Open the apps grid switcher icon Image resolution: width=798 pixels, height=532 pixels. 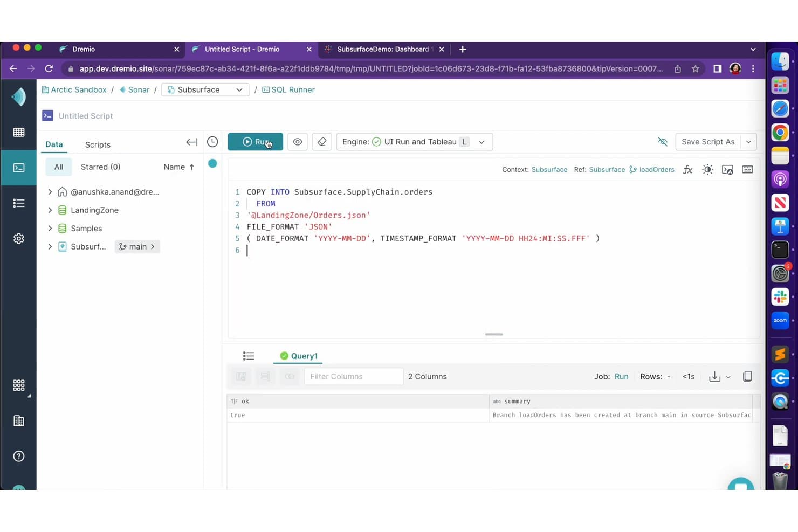point(19,385)
